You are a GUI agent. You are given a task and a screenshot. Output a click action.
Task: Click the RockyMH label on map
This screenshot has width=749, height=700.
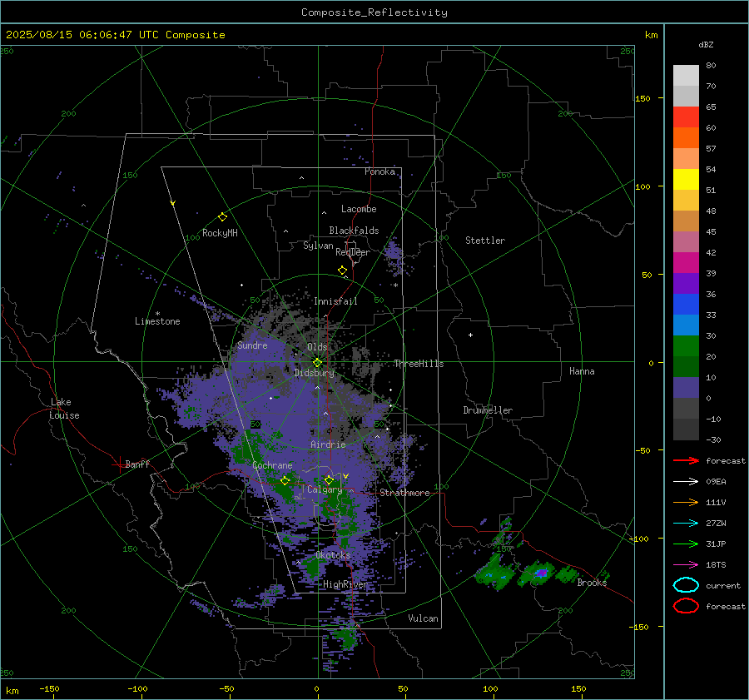click(220, 233)
